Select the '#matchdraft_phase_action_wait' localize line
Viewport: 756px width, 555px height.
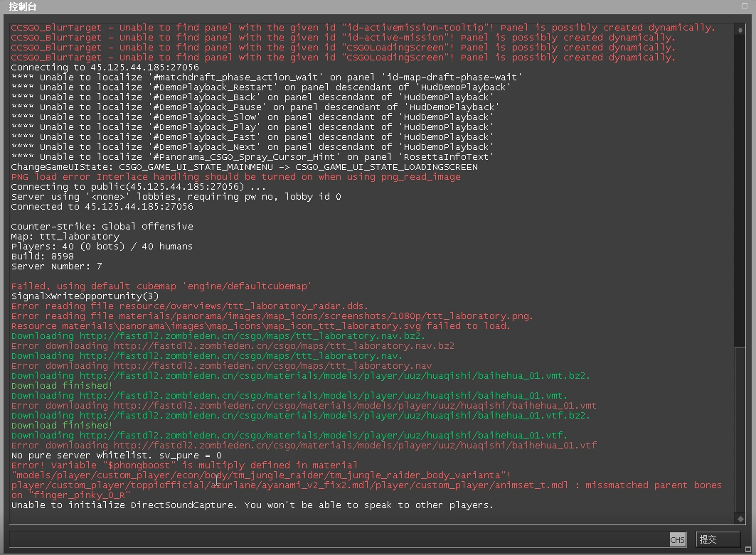(x=266, y=77)
